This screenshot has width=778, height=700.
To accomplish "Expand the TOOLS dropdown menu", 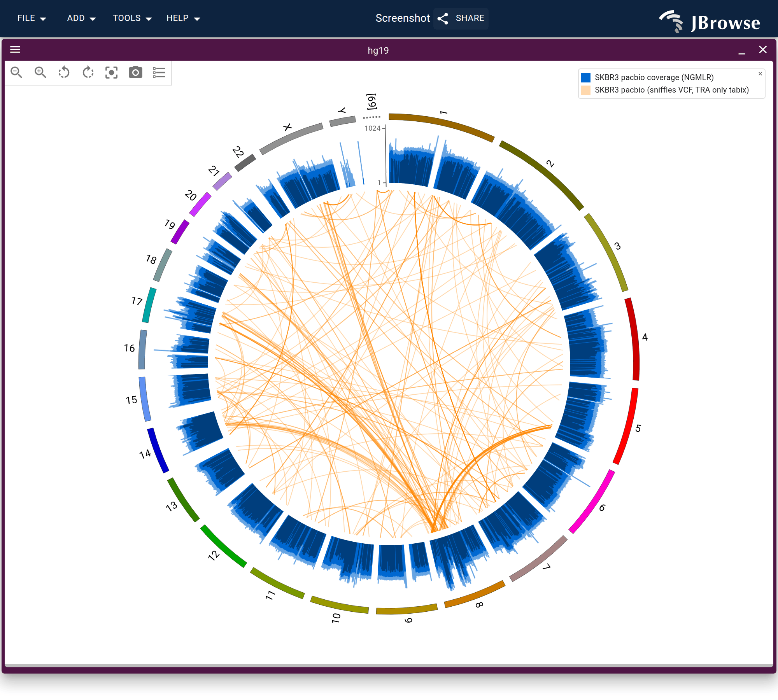I will click(x=132, y=18).
